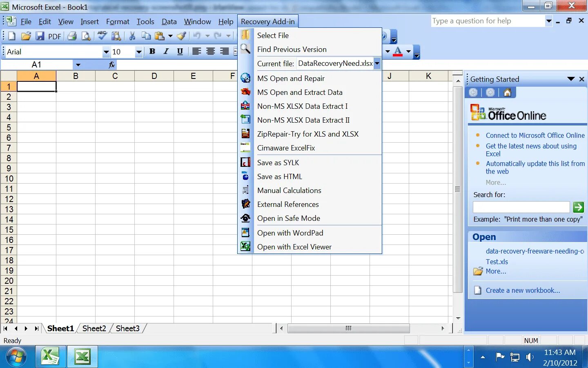Click the Insert Function fx icon
588x368 pixels.
112,65
